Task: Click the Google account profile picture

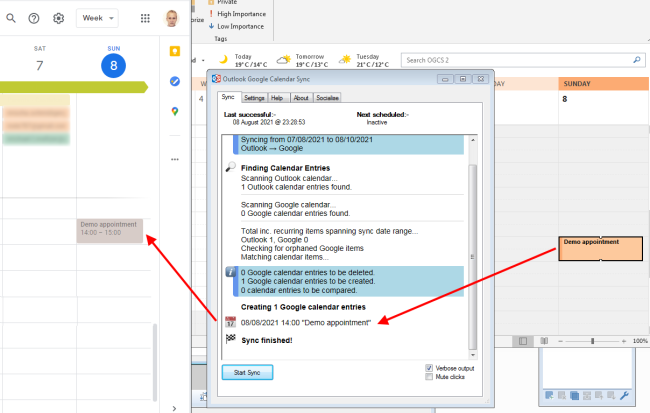Action: point(172,18)
